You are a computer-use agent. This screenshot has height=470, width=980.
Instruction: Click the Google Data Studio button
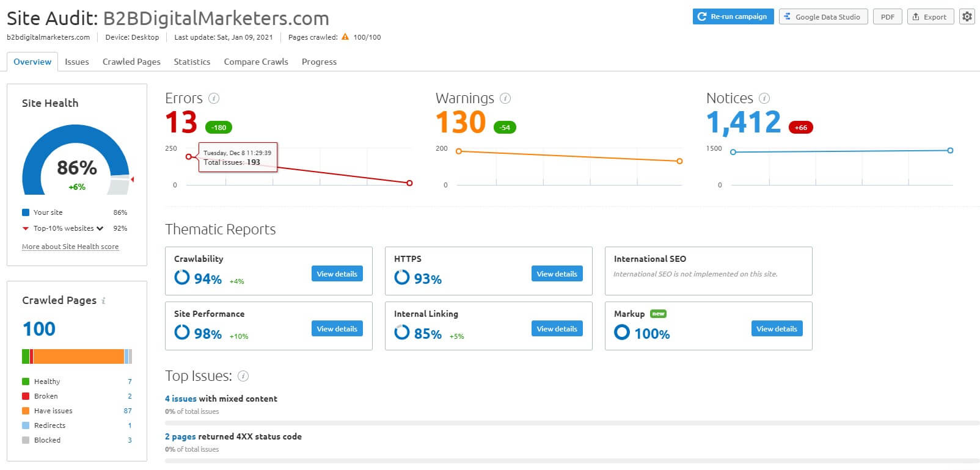(x=823, y=16)
